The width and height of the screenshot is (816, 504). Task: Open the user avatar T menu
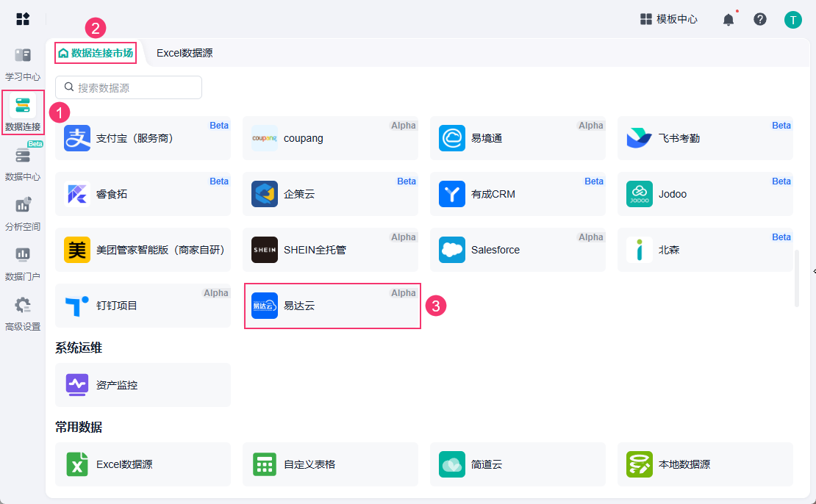pos(792,20)
